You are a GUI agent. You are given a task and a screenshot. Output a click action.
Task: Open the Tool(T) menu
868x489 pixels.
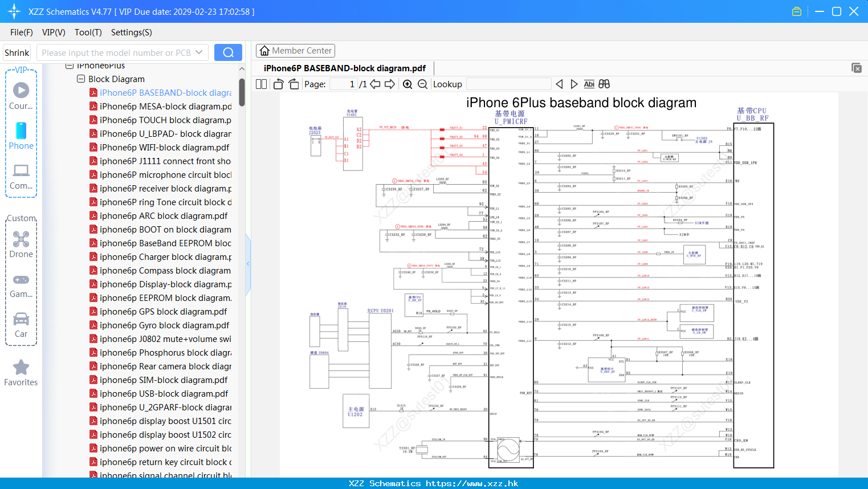[x=88, y=32]
